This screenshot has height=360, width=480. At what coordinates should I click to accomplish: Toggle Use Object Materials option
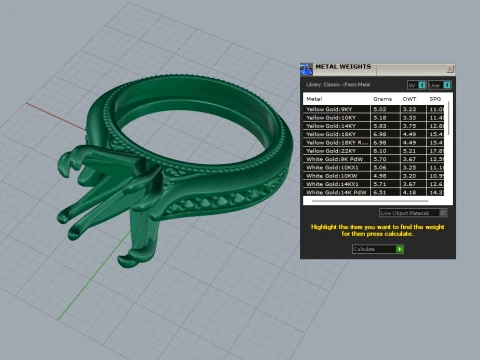413,213
